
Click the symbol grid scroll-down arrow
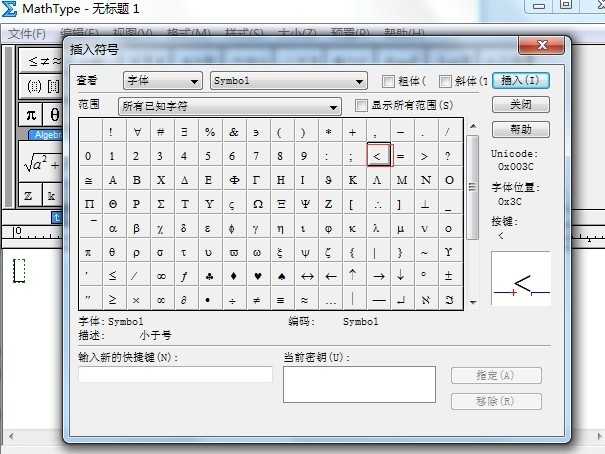(x=473, y=302)
